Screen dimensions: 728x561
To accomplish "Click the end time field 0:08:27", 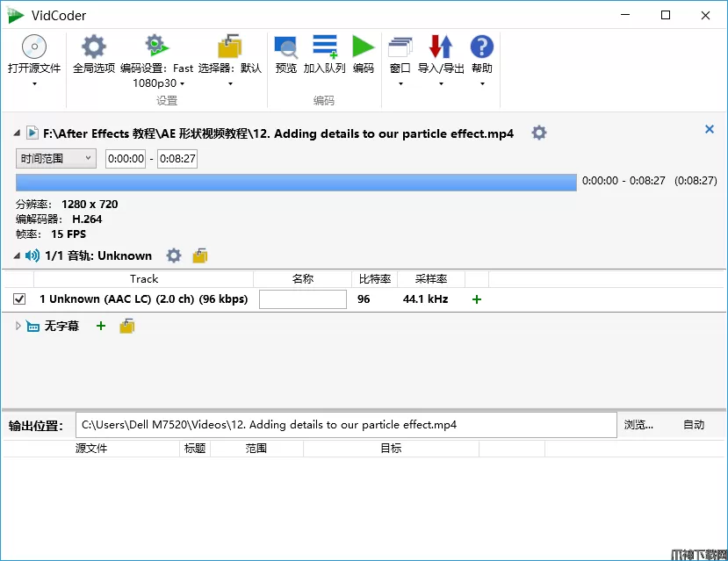I will (x=177, y=159).
